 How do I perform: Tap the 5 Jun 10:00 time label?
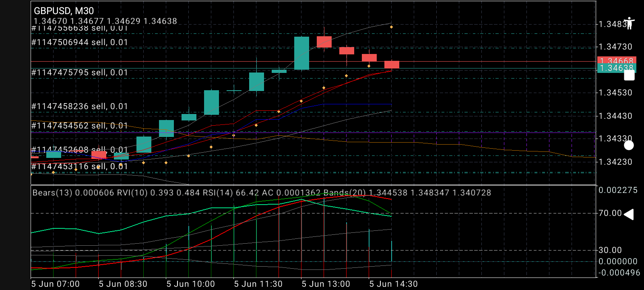pyautogui.click(x=191, y=284)
